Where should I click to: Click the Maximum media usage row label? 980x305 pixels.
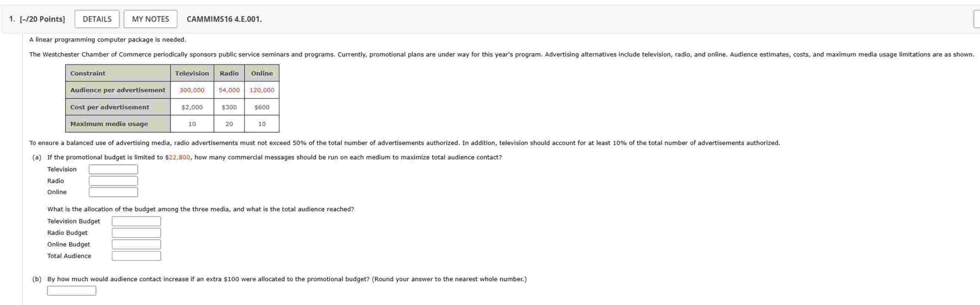109,124
